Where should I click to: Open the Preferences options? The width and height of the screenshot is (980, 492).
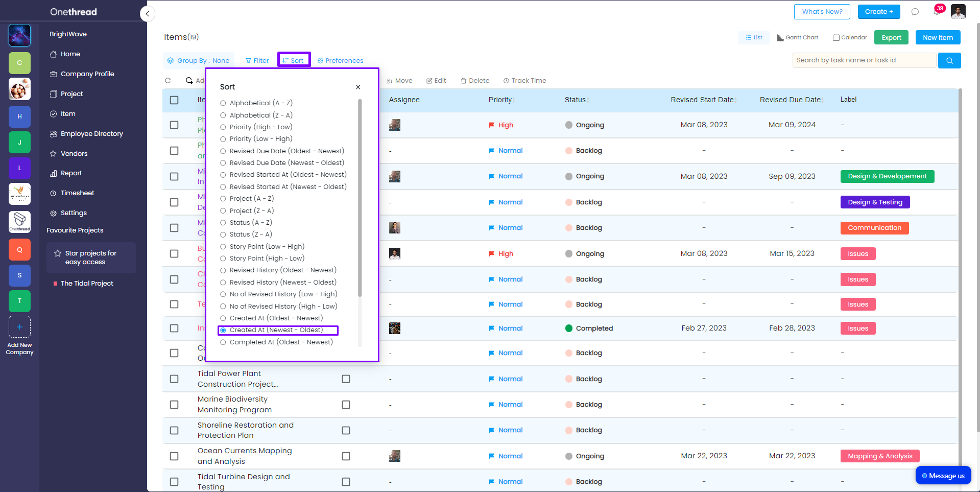340,61
